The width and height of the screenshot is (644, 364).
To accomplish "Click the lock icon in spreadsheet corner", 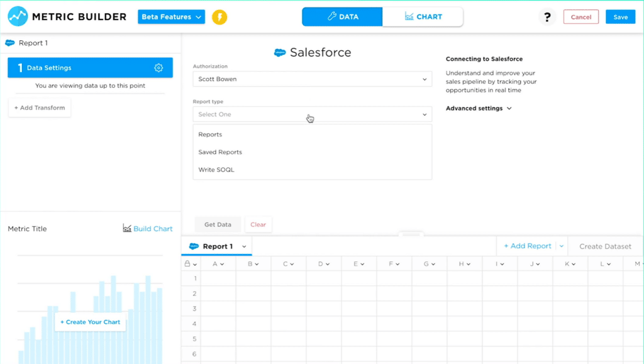I will (x=187, y=264).
